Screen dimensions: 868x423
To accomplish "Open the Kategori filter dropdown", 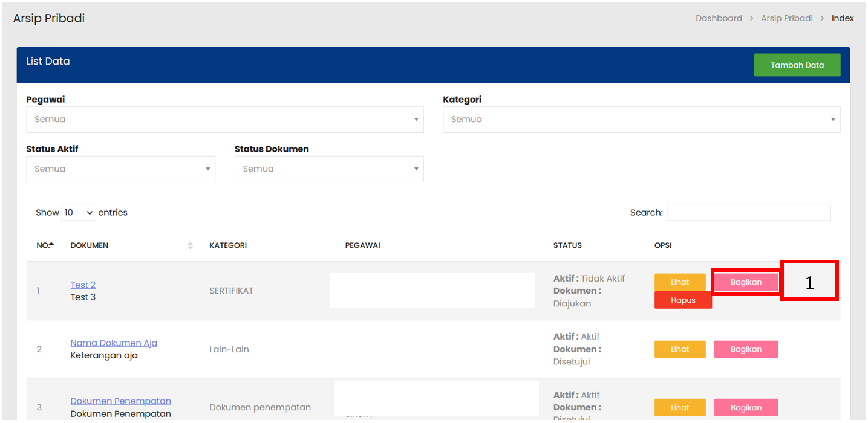I will tap(641, 120).
